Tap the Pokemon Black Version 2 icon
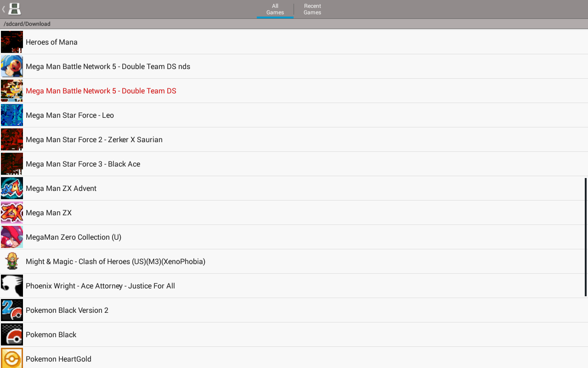 pos(11,310)
